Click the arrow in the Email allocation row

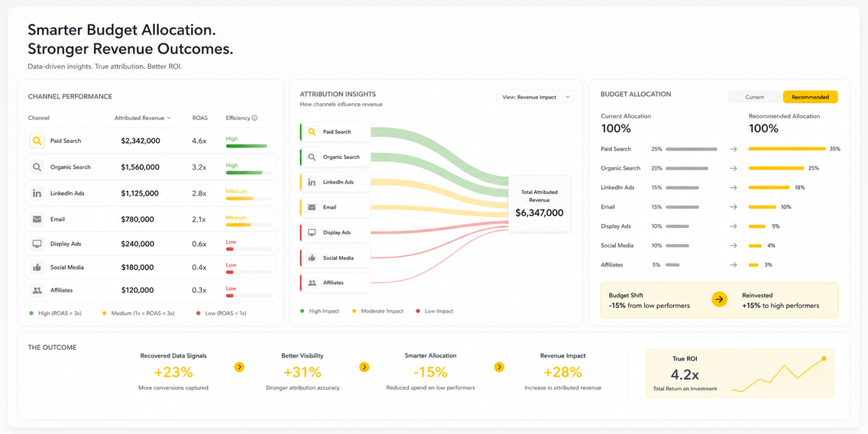pyautogui.click(x=734, y=207)
